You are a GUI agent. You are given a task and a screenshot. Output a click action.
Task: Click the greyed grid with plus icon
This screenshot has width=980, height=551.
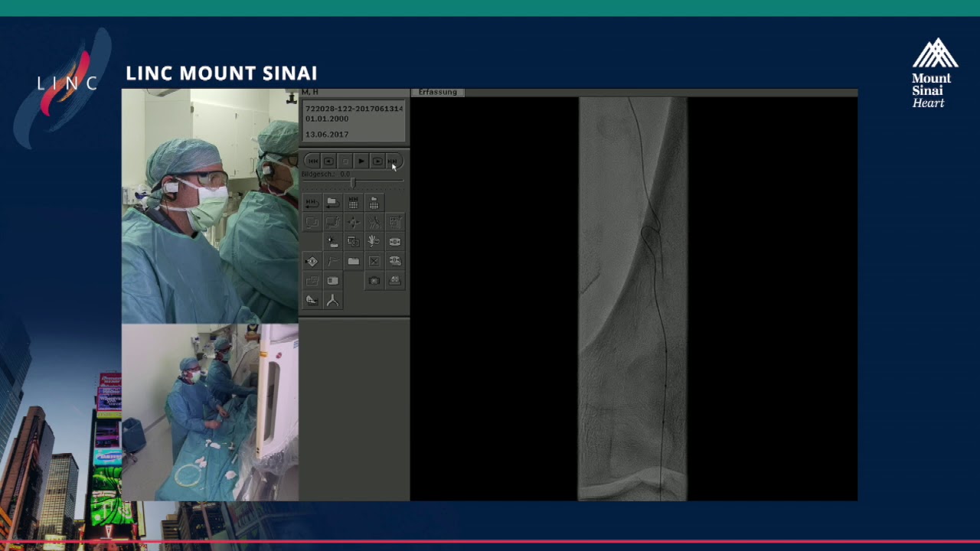(x=395, y=222)
